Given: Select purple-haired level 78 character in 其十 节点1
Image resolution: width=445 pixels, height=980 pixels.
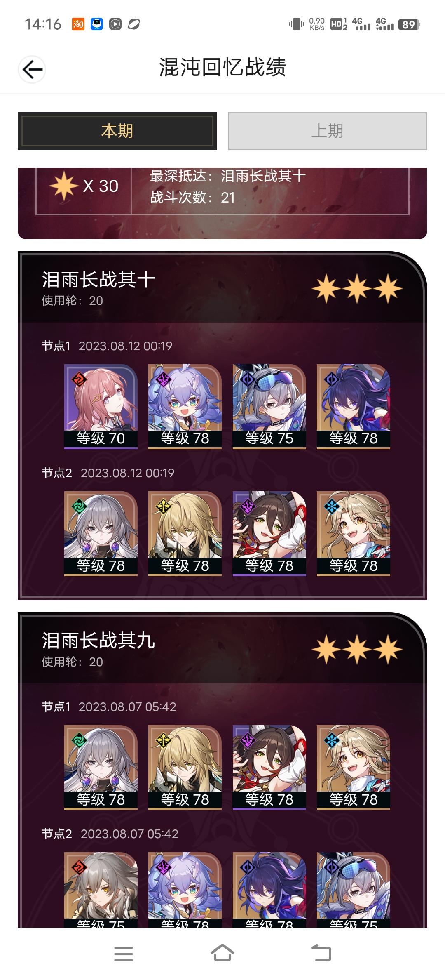Looking at the screenshot, I should [x=185, y=406].
